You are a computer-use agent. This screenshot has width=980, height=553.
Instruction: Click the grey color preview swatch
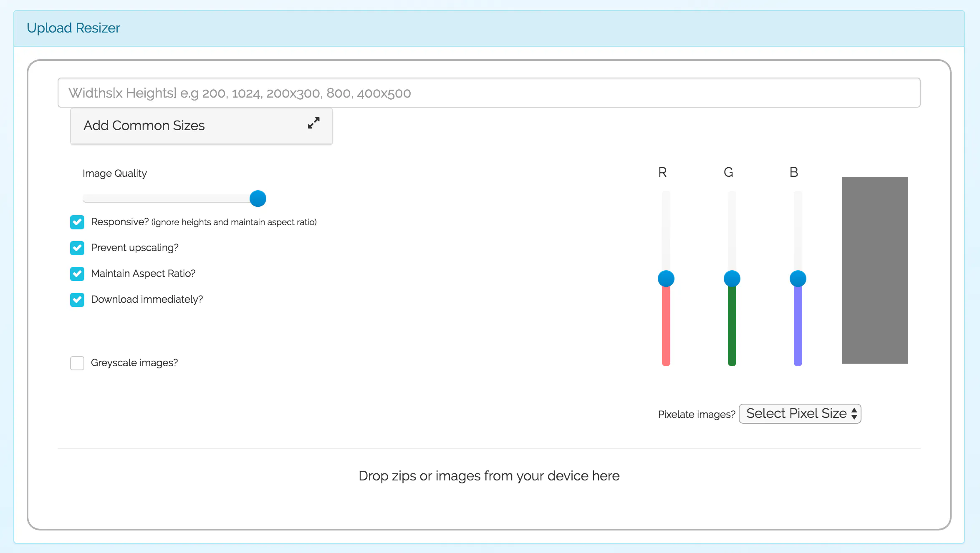(875, 270)
